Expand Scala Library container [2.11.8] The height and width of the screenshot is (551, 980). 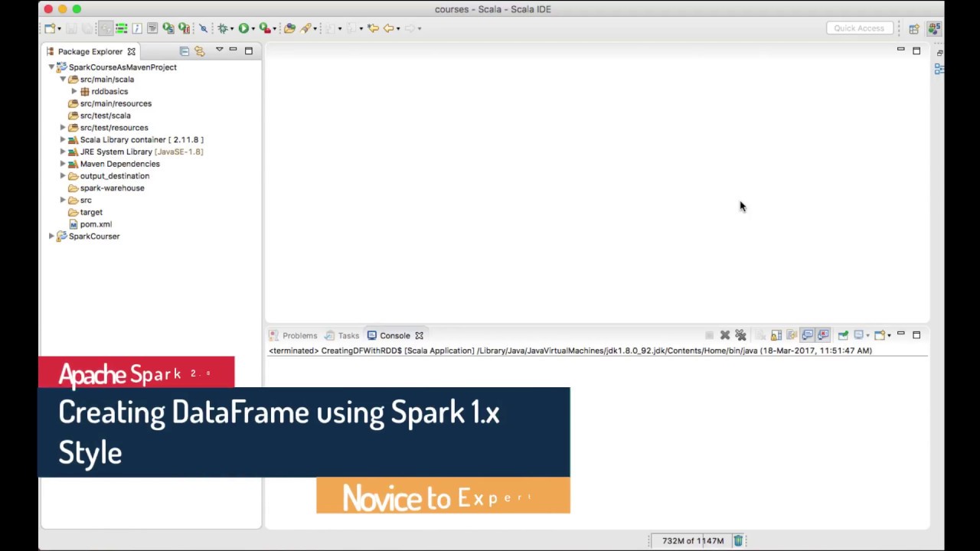[63, 140]
